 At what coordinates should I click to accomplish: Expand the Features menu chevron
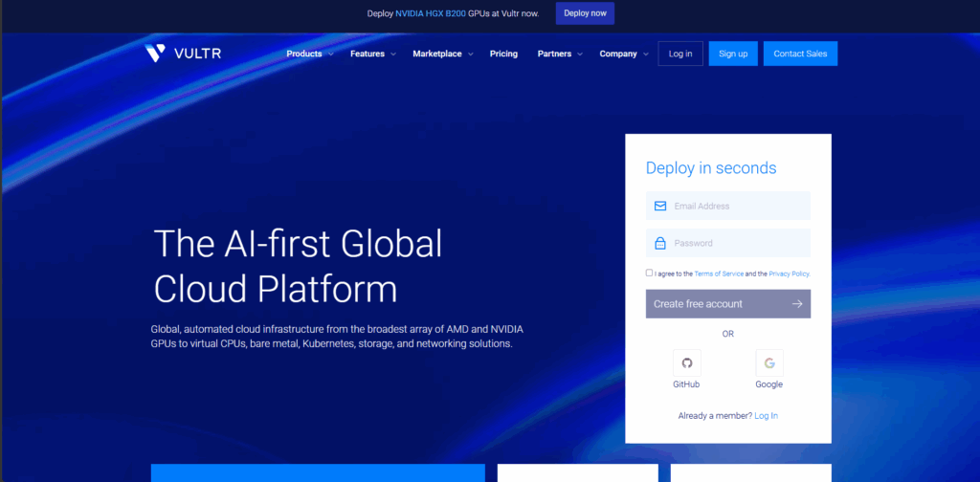(393, 55)
